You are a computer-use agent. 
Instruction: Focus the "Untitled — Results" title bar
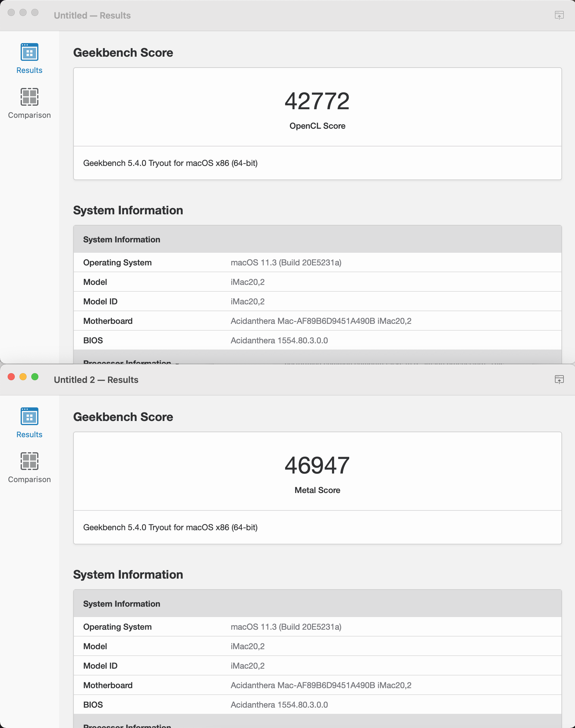pyautogui.click(x=92, y=15)
